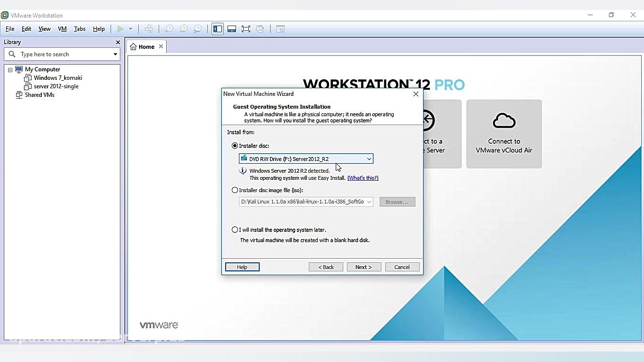644x362 pixels.
Task: Open the VM menu
Action: (62, 29)
